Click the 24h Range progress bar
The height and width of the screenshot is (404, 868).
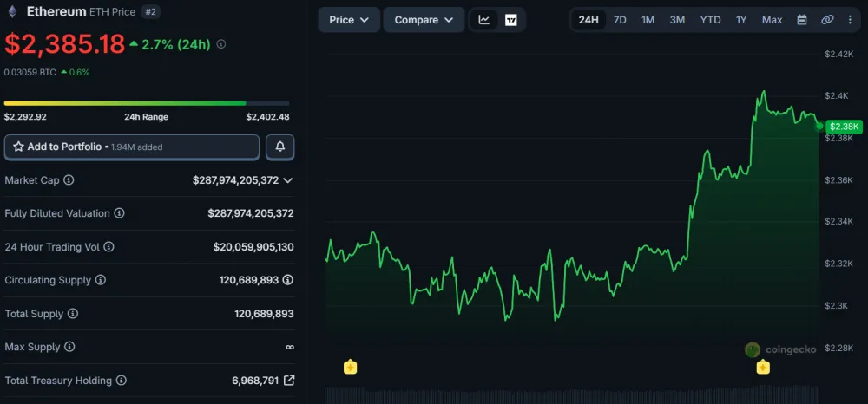[147, 103]
